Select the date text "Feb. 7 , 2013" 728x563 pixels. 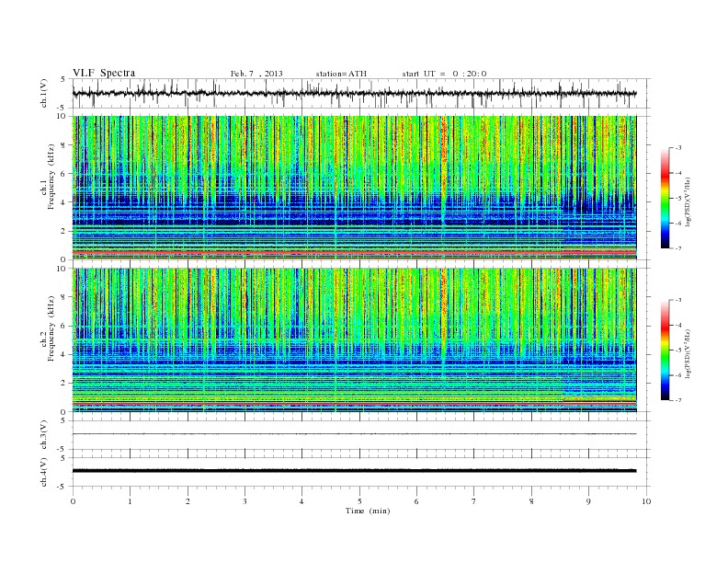256,74
